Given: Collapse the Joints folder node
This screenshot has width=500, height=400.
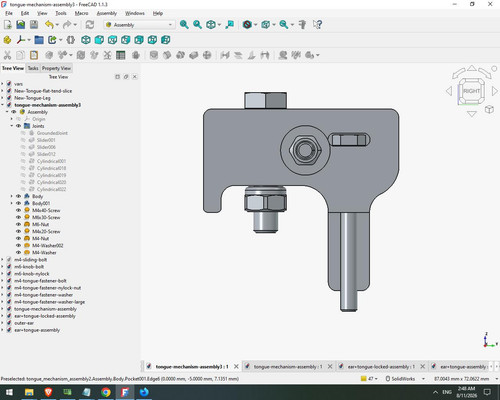Looking at the screenshot, I should point(12,126).
